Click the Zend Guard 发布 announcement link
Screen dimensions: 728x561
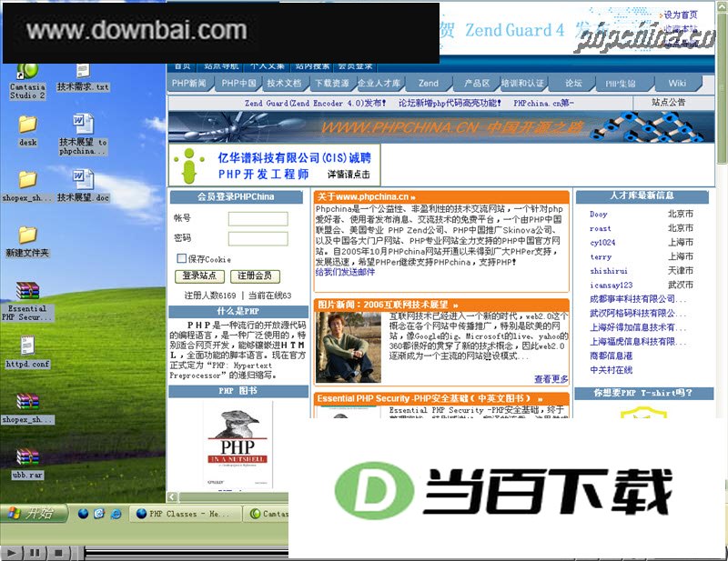pyautogui.click(x=315, y=103)
